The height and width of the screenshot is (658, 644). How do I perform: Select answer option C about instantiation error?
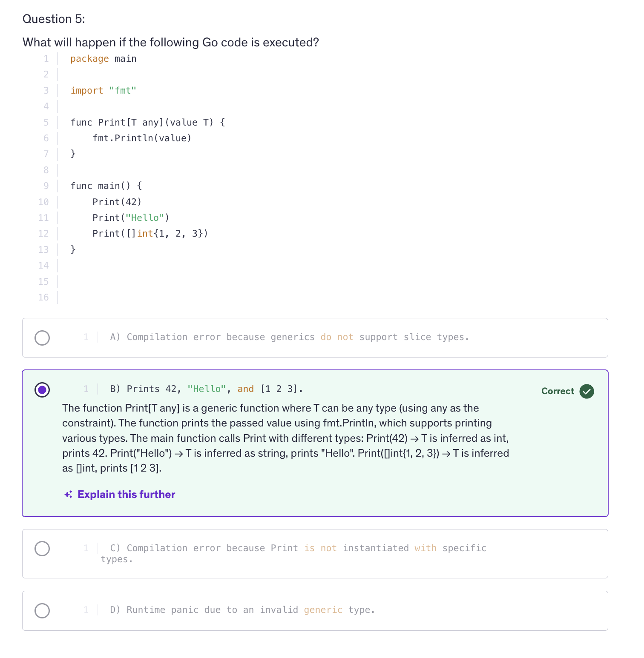click(42, 549)
